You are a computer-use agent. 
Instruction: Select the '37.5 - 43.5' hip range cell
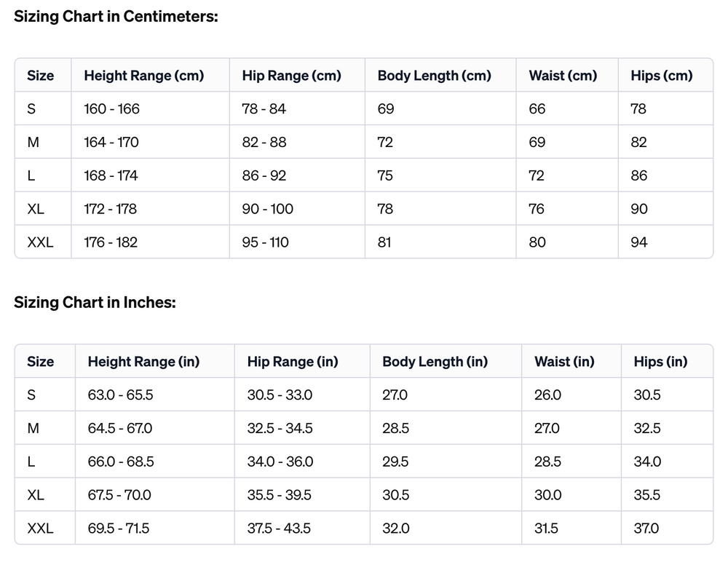(279, 529)
